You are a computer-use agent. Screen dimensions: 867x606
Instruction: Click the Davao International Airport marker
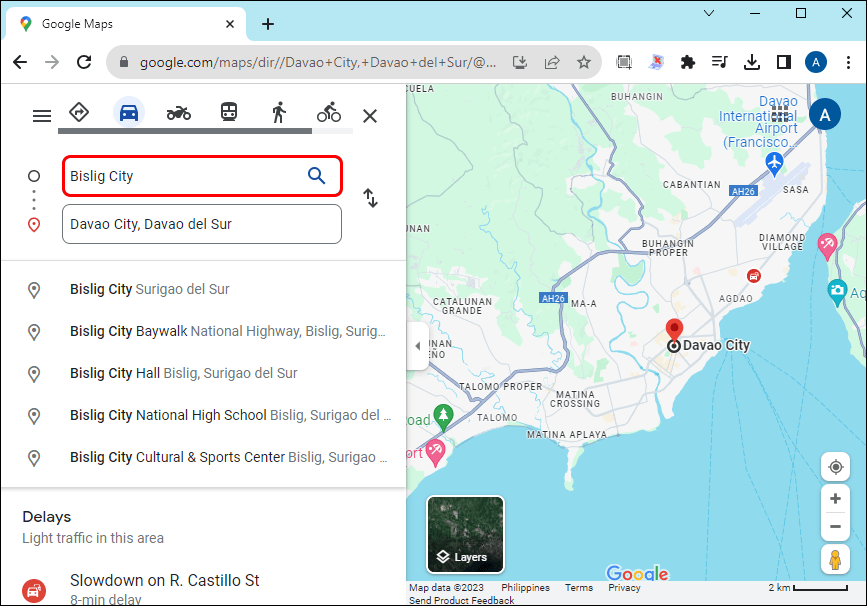[774, 164]
